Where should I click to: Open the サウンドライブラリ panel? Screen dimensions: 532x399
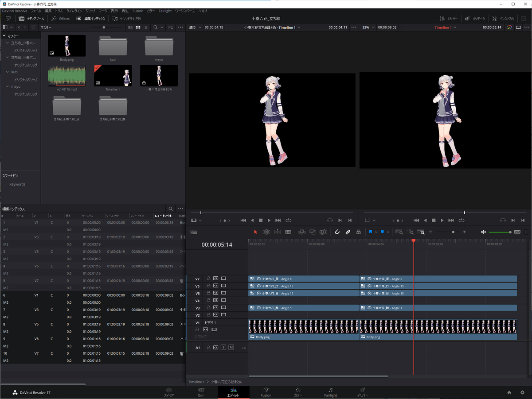tap(127, 19)
